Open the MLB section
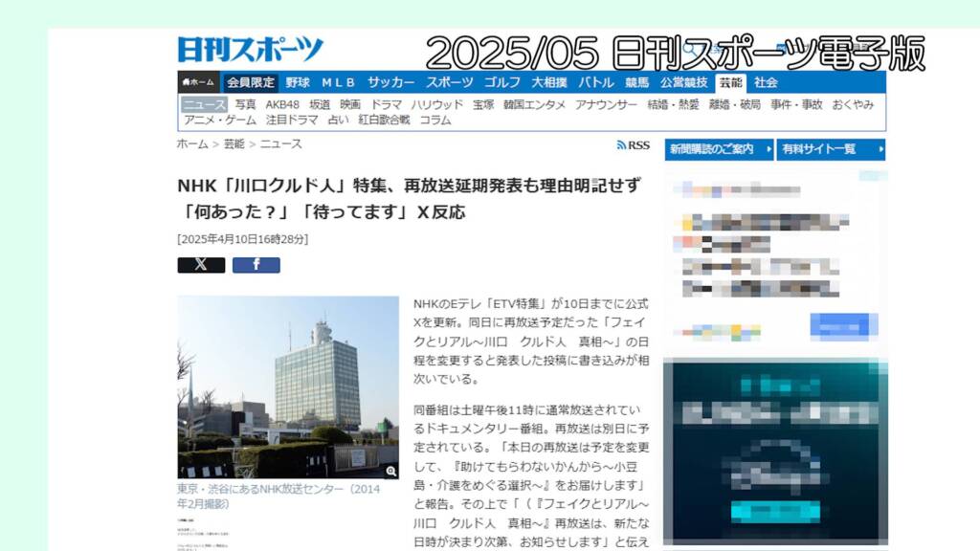 338,82
